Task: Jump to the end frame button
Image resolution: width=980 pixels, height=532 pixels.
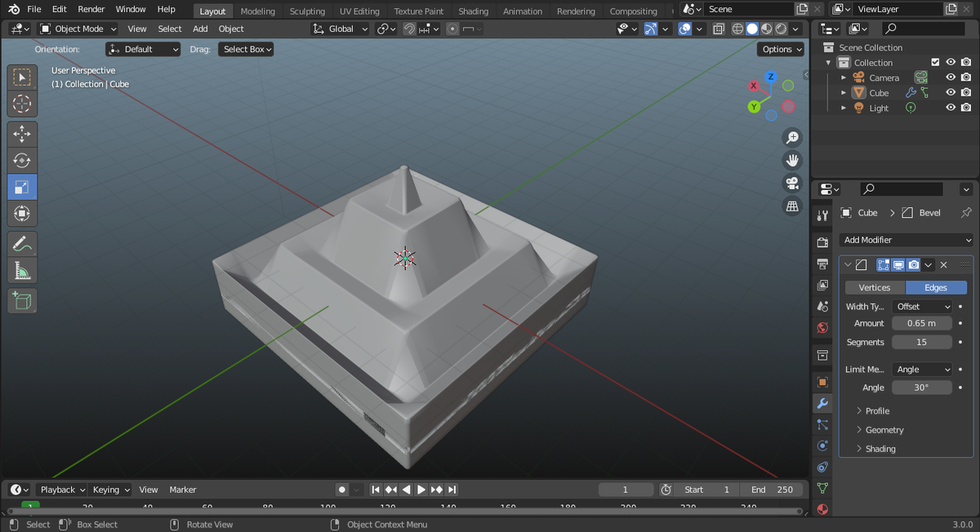Action: [452, 490]
